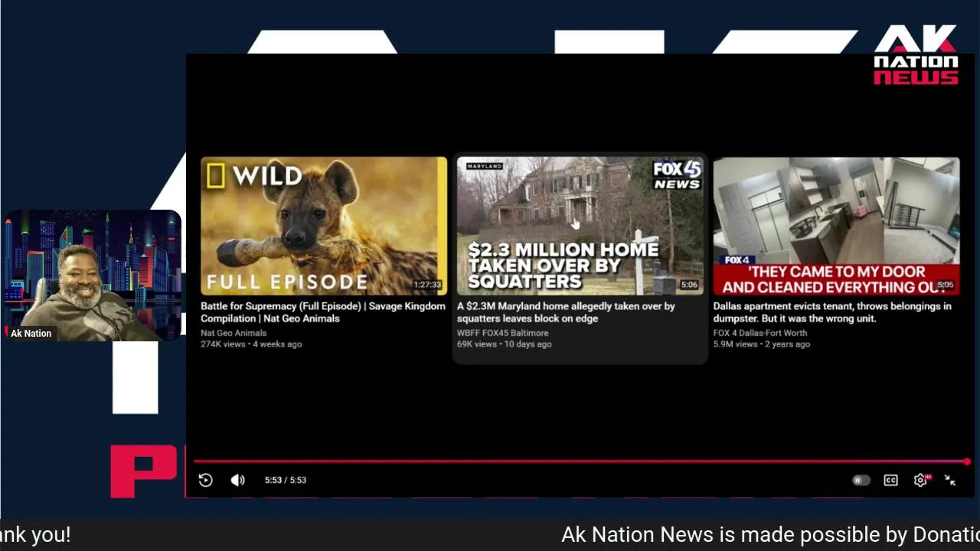Screen dimensions: 980x551
Task: Mute the video with the speaker icon
Action: (x=238, y=480)
